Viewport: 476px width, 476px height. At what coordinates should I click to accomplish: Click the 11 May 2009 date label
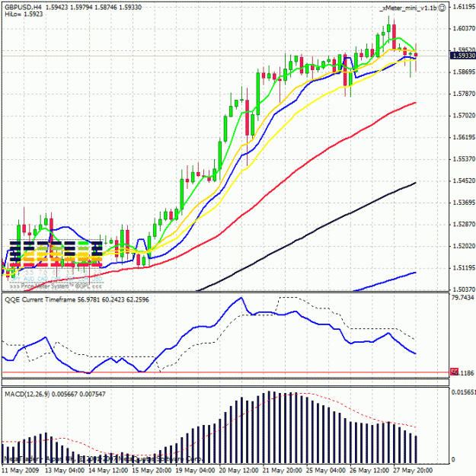click(x=21, y=470)
